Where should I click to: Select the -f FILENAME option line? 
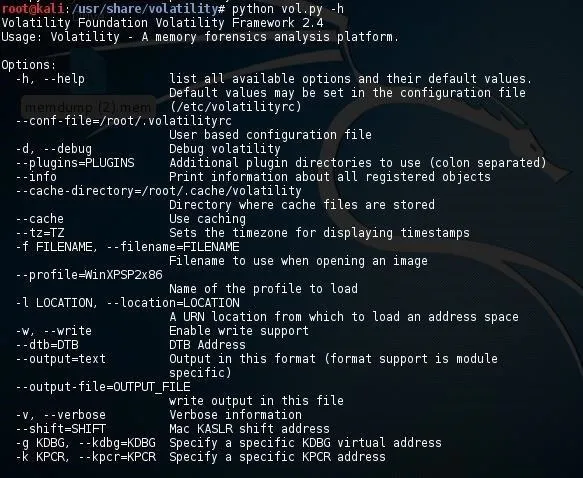(x=128, y=246)
